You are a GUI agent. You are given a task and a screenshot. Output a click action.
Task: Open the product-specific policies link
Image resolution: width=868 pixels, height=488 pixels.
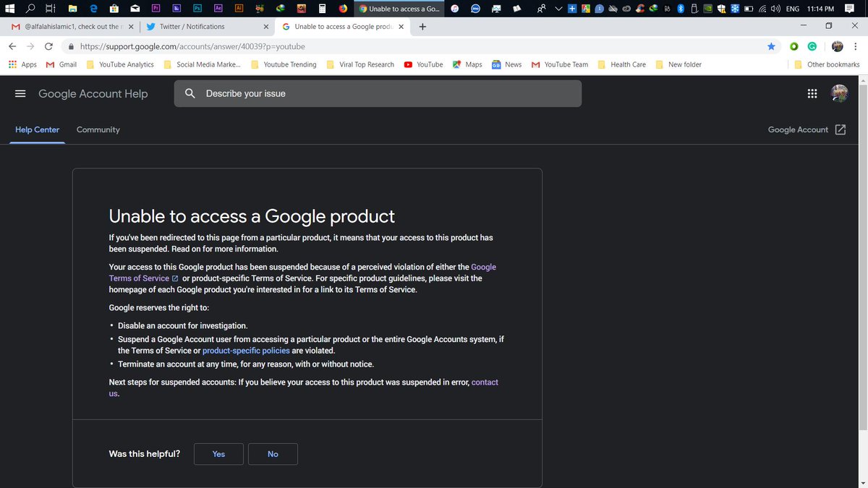(x=246, y=351)
